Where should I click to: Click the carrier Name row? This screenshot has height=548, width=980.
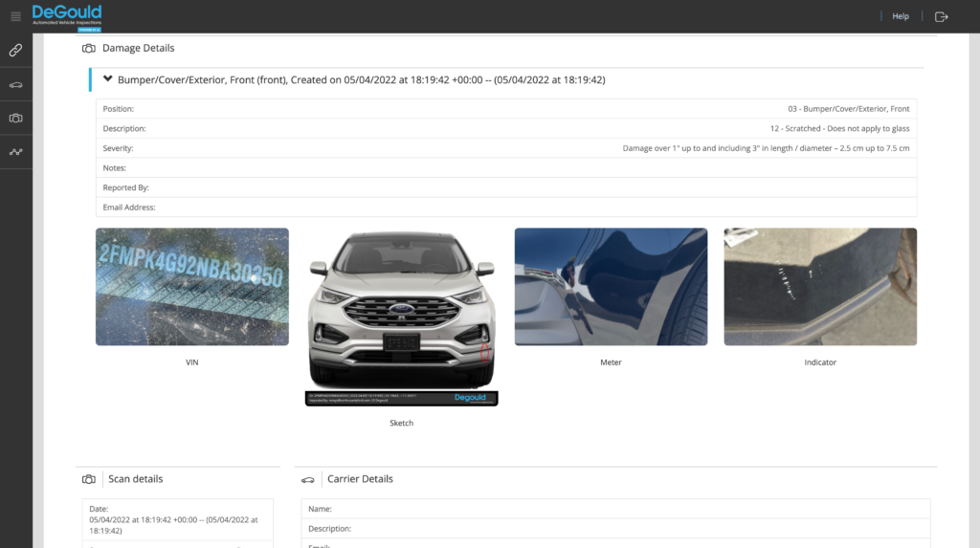coord(615,509)
